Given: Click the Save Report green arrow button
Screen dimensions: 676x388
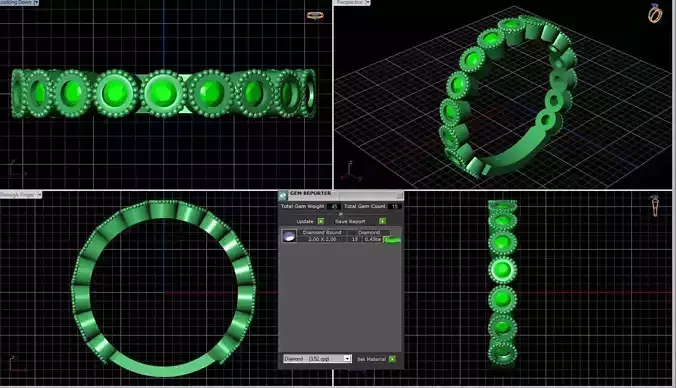Looking at the screenshot, I should (x=382, y=221).
